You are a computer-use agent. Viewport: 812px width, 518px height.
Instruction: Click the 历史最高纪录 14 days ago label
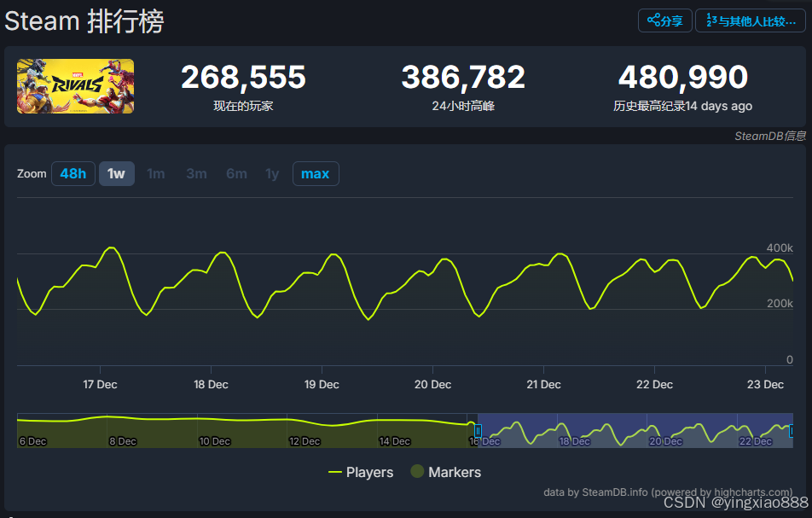coord(683,106)
